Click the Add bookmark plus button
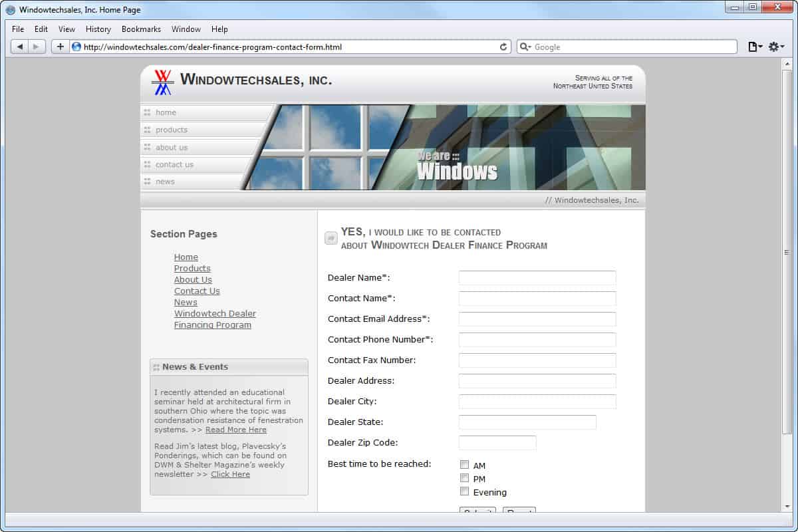This screenshot has width=798, height=532. coord(61,47)
